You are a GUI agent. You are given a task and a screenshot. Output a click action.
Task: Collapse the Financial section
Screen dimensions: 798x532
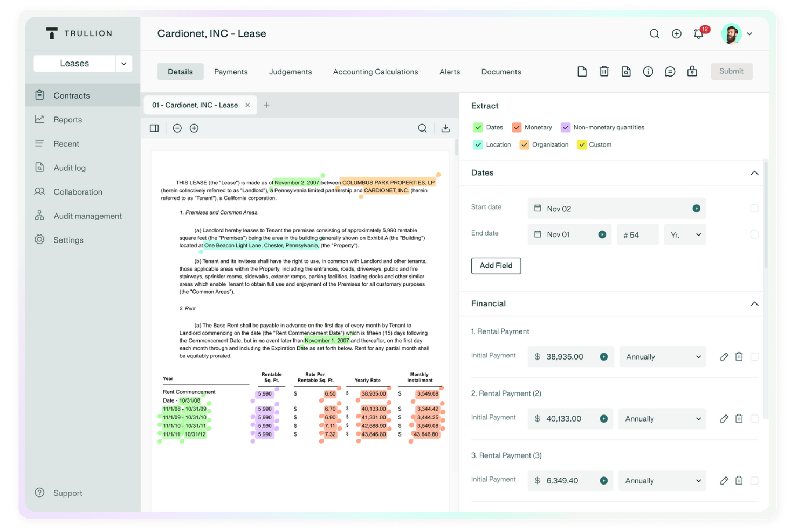point(754,304)
